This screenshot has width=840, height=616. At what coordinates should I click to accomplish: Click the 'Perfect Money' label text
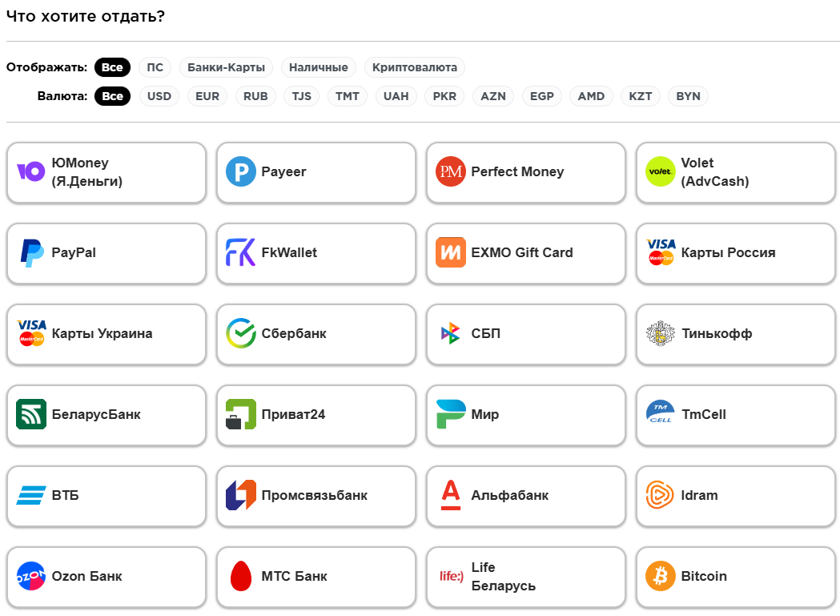tap(517, 171)
